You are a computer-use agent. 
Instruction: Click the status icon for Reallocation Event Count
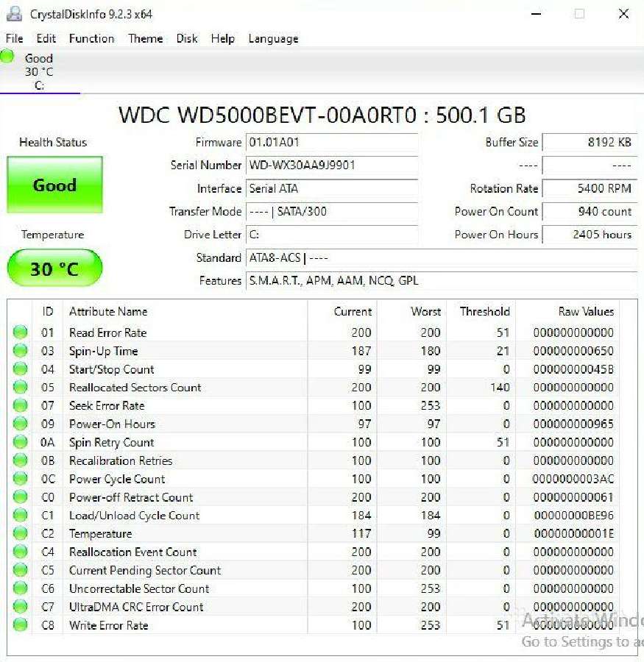click(21, 552)
